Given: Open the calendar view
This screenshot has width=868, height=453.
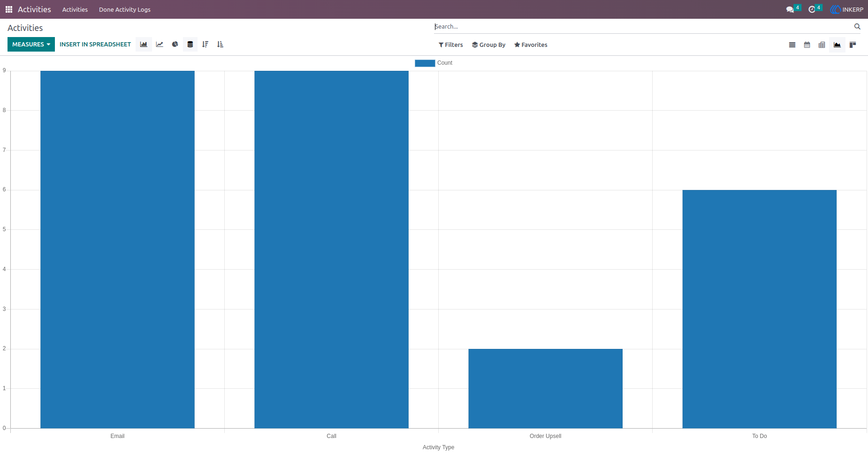Looking at the screenshot, I should tap(807, 45).
